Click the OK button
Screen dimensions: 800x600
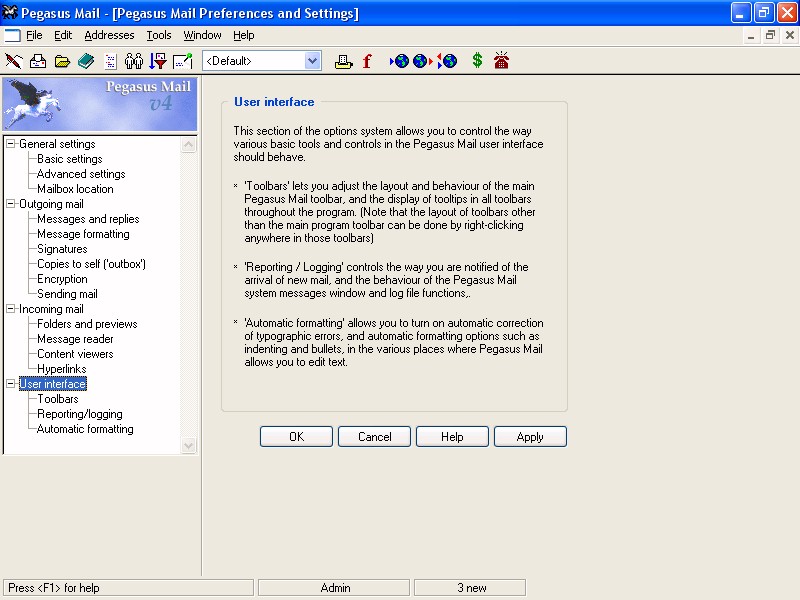(x=296, y=437)
